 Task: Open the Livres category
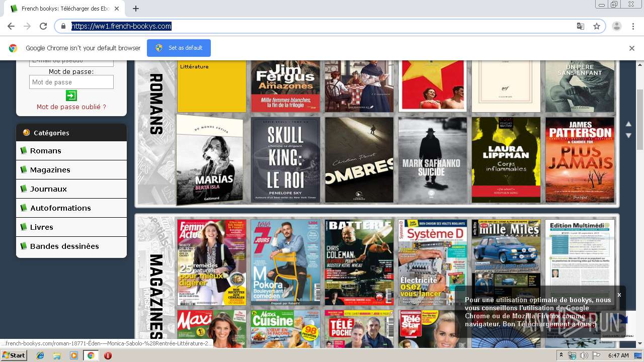coord(71,227)
